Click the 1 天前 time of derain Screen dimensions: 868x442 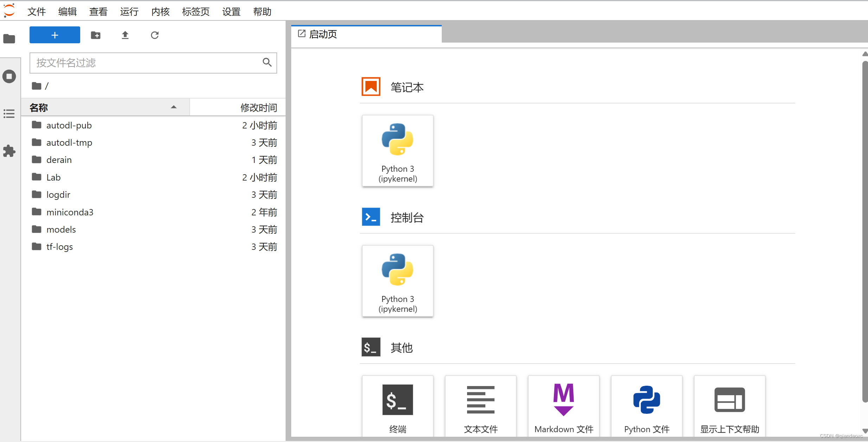(x=264, y=160)
